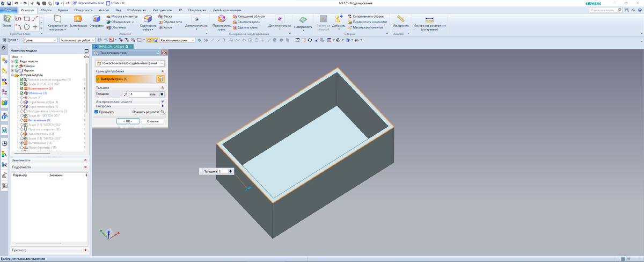Click the Переключить окно button
The width and height of the screenshot is (644, 262).
coord(90,3)
